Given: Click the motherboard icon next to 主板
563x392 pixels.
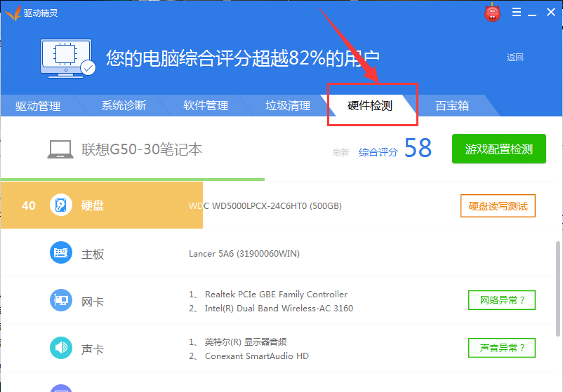Looking at the screenshot, I should (x=60, y=253).
